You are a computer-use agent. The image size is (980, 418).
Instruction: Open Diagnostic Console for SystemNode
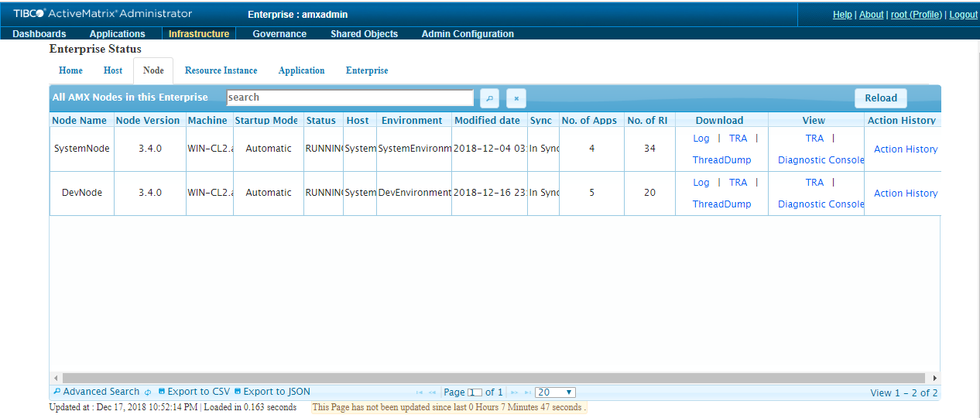tap(821, 160)
